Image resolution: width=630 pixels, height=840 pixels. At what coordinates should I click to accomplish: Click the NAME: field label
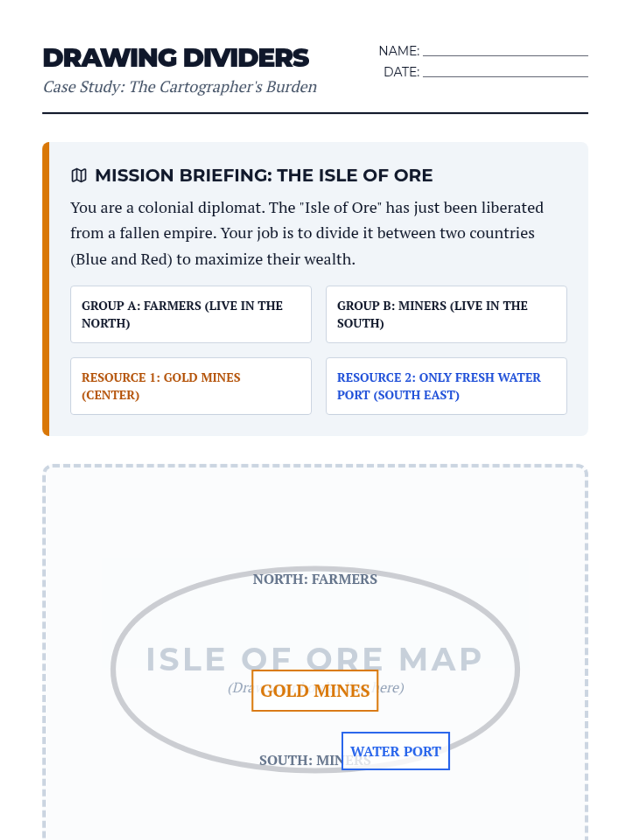[x=399, y=51]
